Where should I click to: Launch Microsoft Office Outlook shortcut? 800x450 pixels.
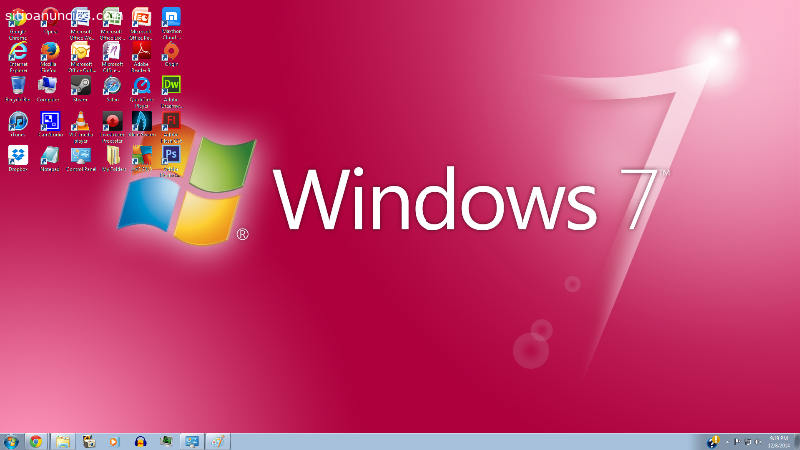(x=81, y=57)
